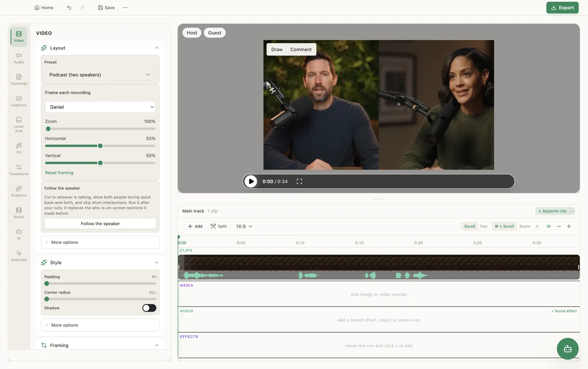Select the Guest speaker tab
588x369 pixels.
click(215, 33)
